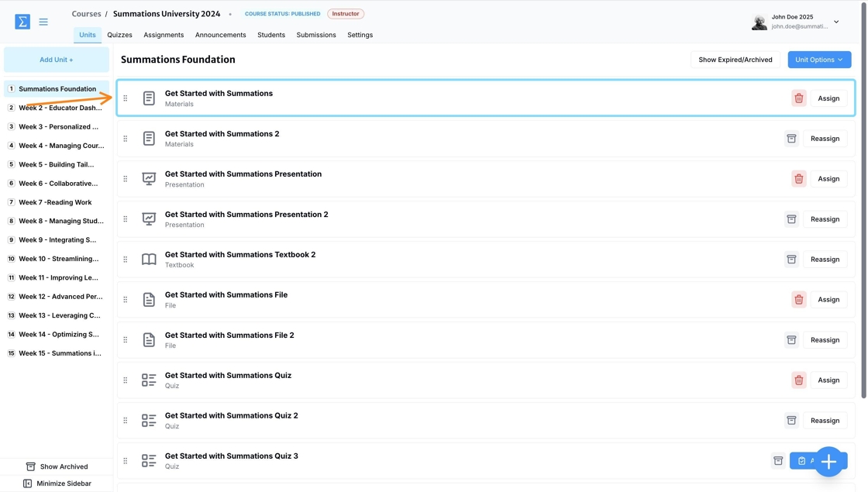This screenshot has height=492, width=868.
Task: Reassign Get Started with Summations Textbook 2
Action: pyautogui.click(x=825, y=260)
